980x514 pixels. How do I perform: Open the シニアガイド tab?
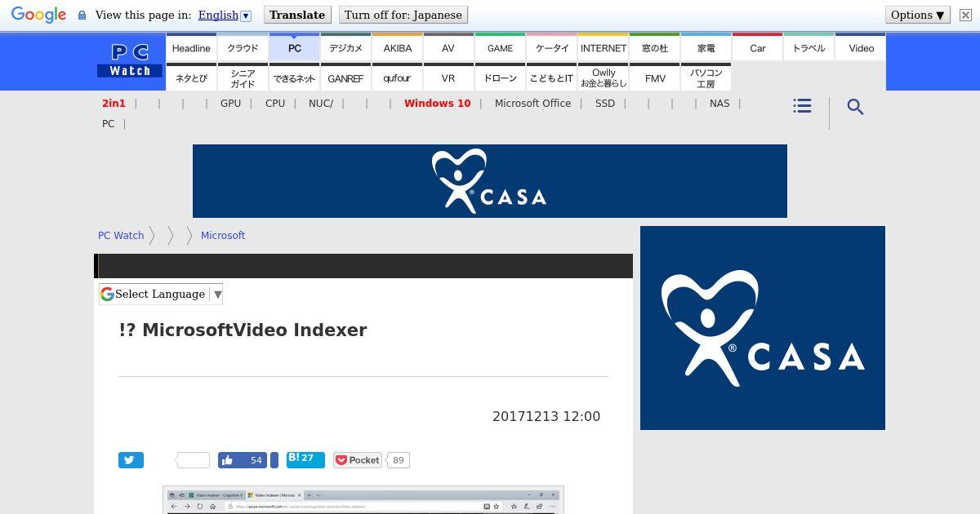(243, 78)
